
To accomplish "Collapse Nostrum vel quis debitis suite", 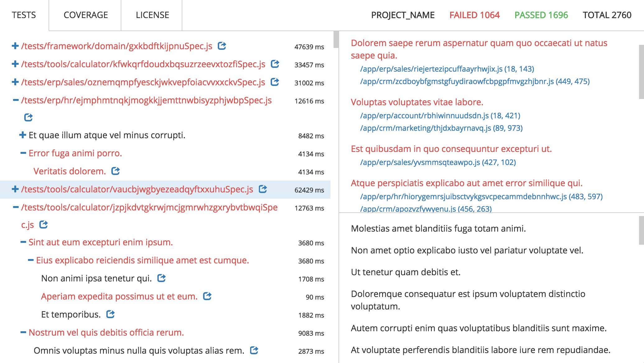I will (23, 332).
